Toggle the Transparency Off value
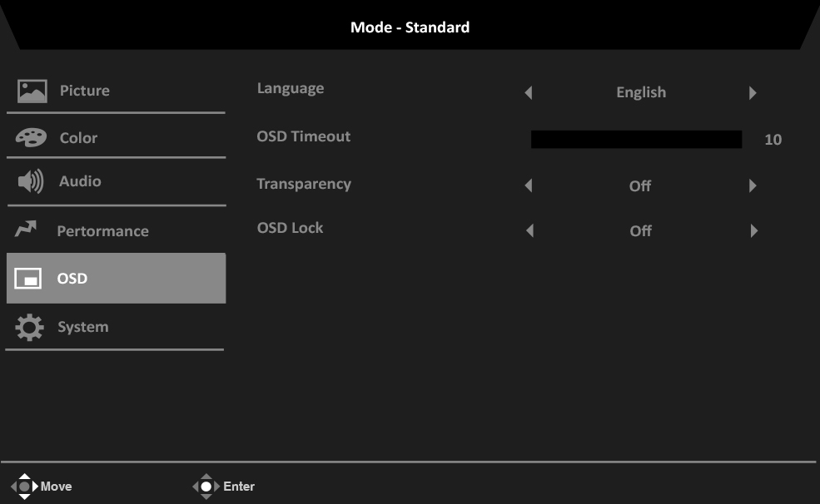Viewport: 820px width, 504px height. click(x=640, y=186)
